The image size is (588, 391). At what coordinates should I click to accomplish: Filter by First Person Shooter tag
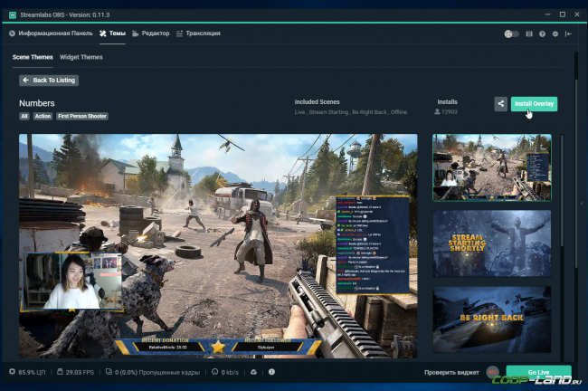tap(82, 117)
